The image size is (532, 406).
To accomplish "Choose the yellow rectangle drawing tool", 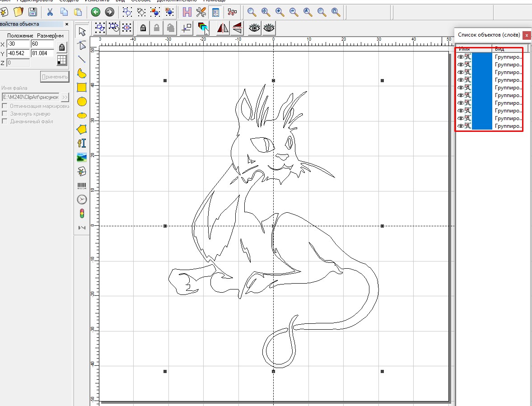I will coord(82,87).
